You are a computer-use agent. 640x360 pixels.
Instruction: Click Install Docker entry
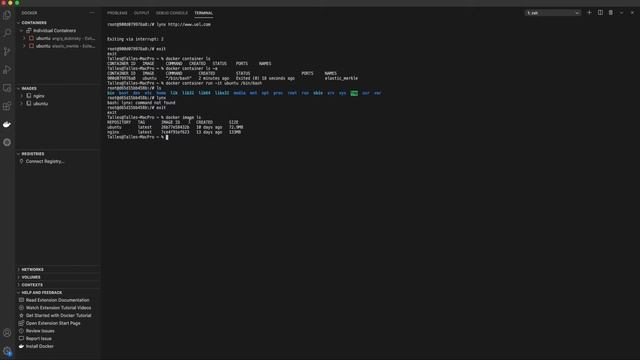[x=40, y=346]
